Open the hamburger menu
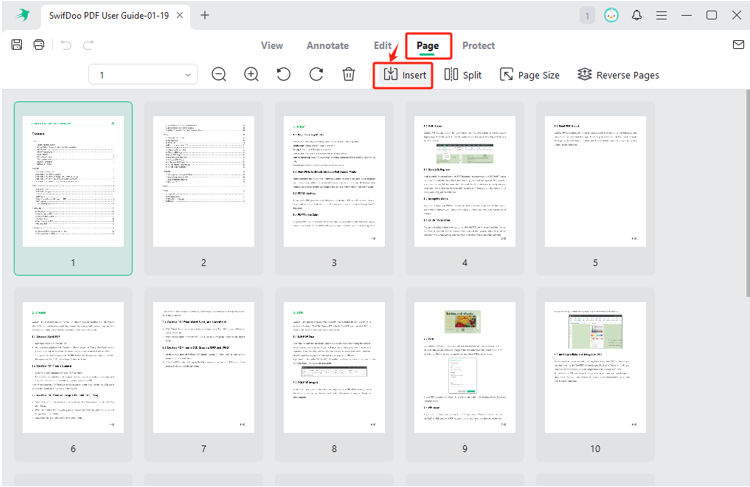The height and width of the screenshot is (487, 750). [662, 16]
